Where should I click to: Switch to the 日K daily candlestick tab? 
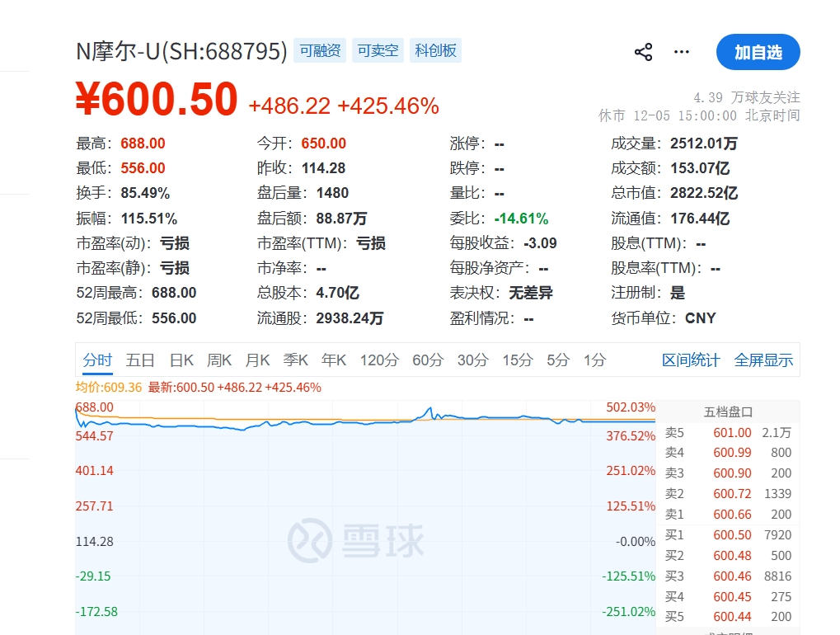click(x=181, y=360)
